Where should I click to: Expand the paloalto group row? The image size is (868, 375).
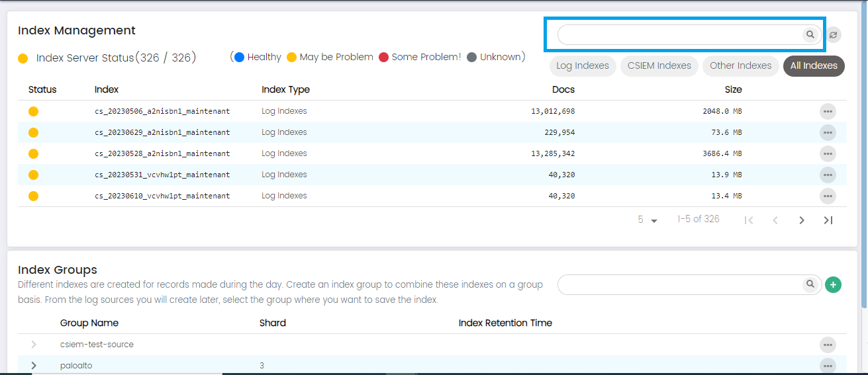coord(34,366)
